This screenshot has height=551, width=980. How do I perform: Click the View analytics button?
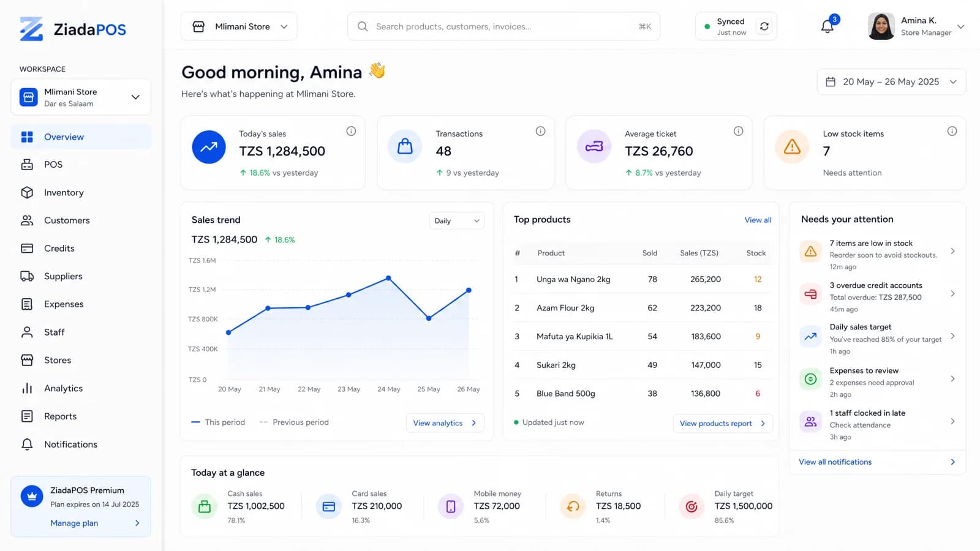tap(445, 423)
